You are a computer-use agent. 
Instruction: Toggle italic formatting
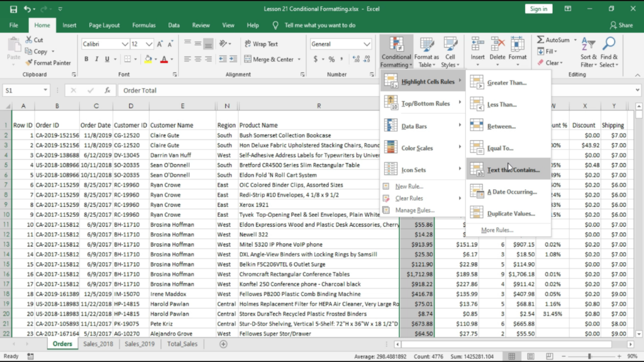coord(96,58)
